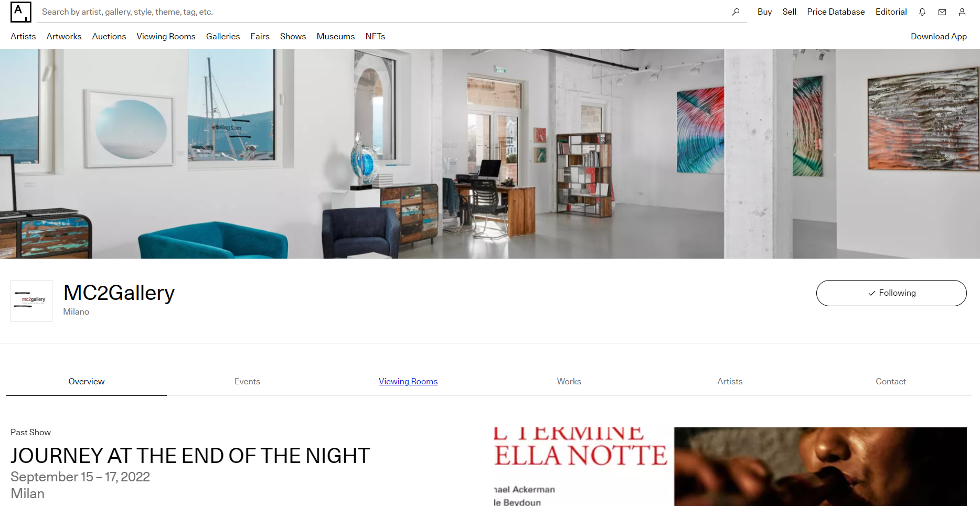Open the inbox envelope icon
Image resolution: width=980 pixels, height=506 pixels.
click(942, 12)
